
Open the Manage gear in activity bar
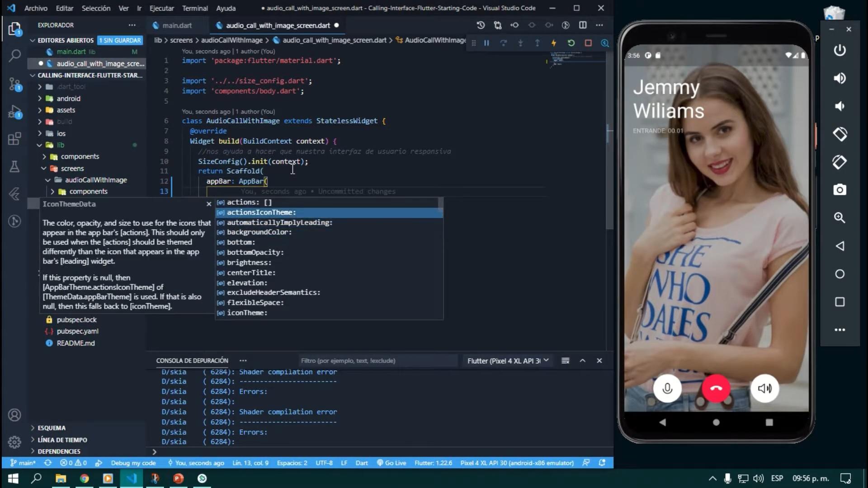(14, 441)
